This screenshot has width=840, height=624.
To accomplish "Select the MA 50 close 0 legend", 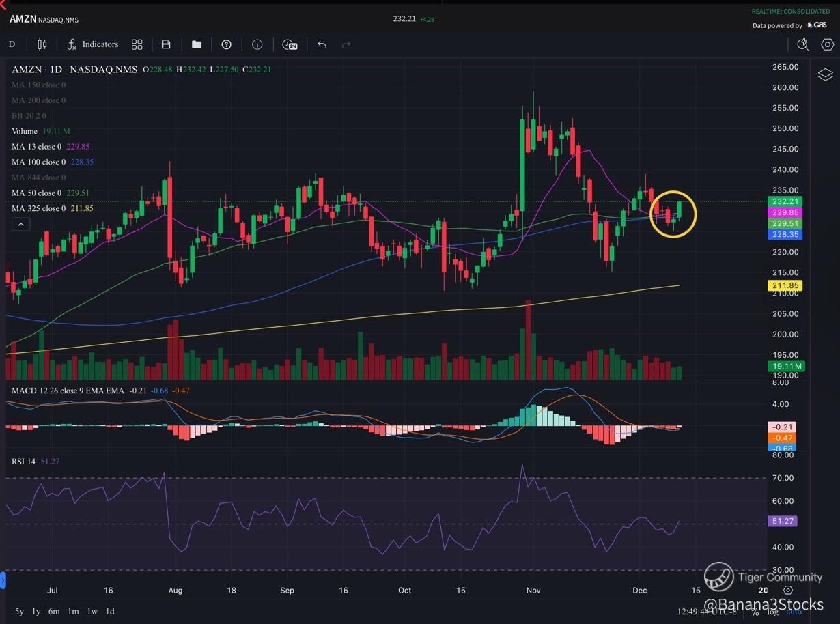I will pyautogui.click(x=51, y=193).
